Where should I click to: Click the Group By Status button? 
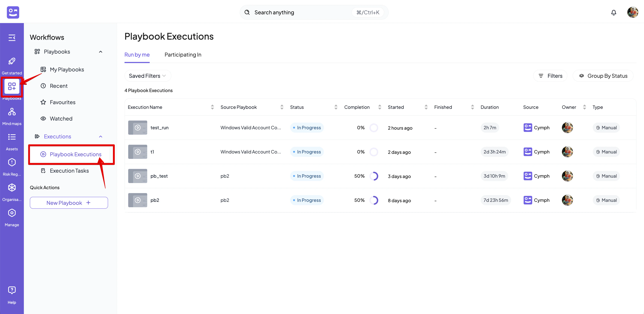[x=603, y=76]
